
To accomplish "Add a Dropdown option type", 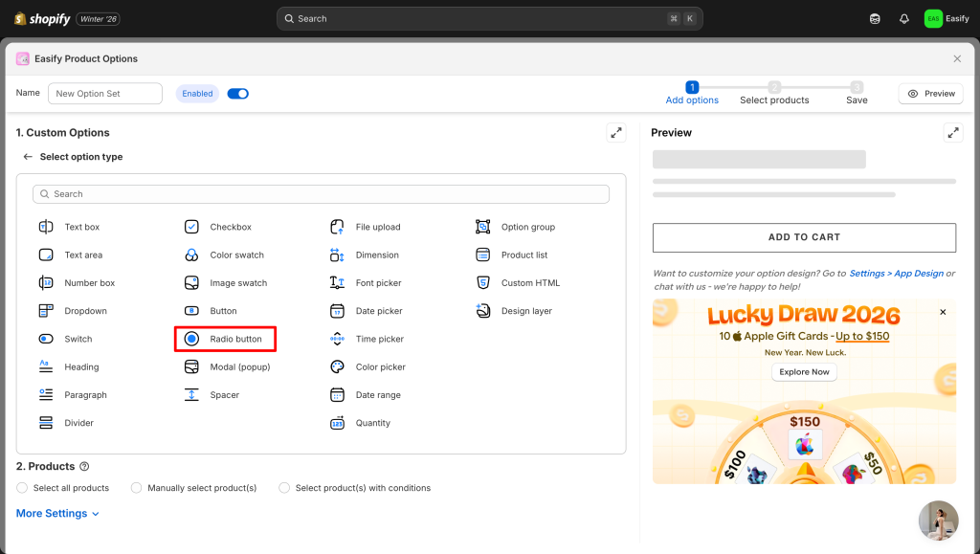I will coord(85,311).
